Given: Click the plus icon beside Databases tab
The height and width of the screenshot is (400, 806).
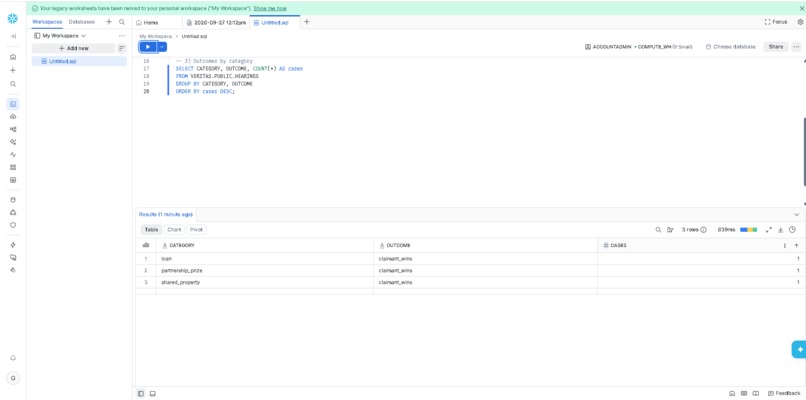Looking at the screenshot, I should point(108,22).
